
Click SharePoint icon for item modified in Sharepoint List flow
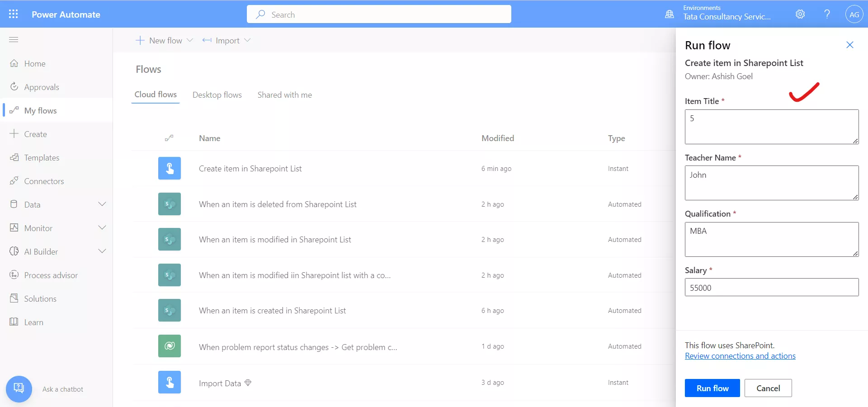point(170,239)
